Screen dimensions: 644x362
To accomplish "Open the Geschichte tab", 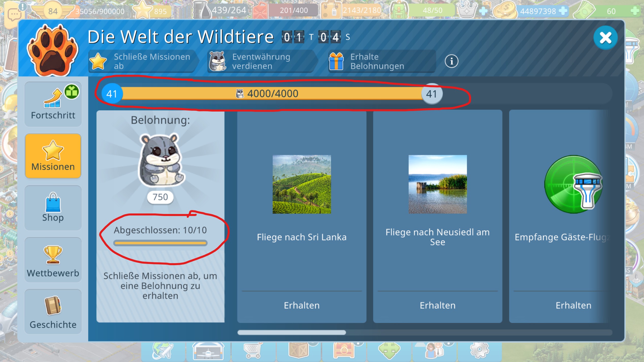I will [x=53, y=312].
